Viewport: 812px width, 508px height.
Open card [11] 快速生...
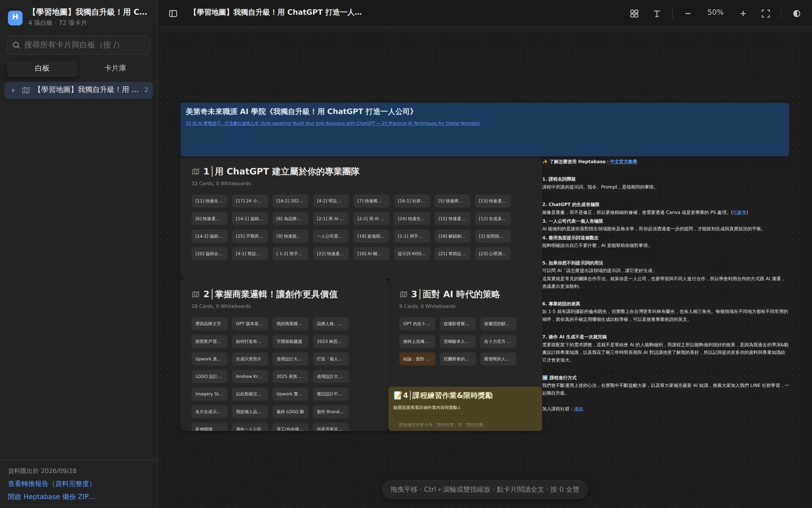pos(209,201)
